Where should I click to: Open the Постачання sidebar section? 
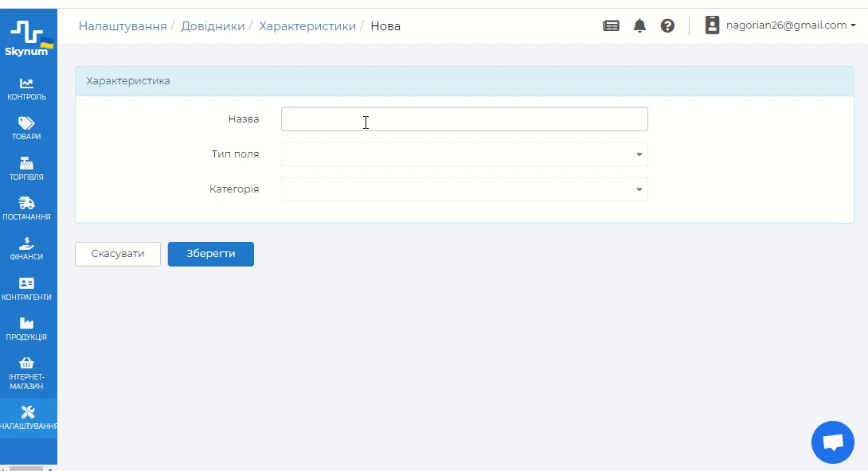26,209
